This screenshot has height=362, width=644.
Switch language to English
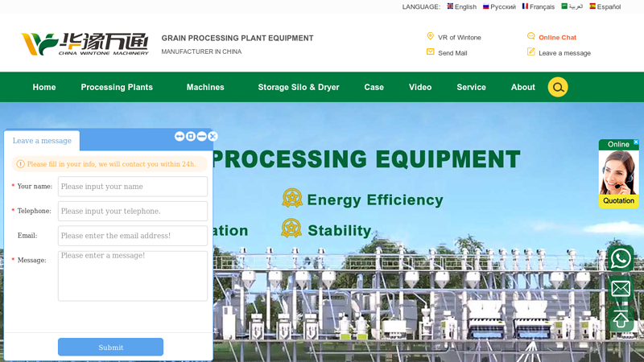(465, 6)
